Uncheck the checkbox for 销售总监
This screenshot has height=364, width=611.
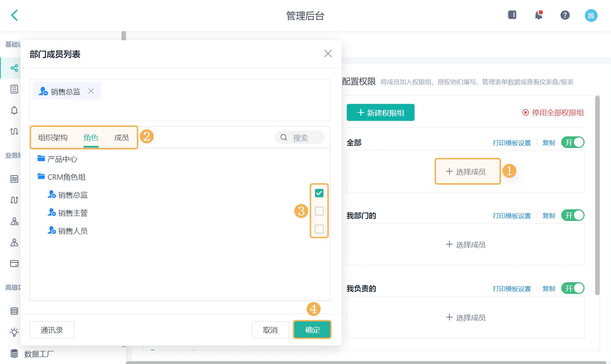click(319, 193)
